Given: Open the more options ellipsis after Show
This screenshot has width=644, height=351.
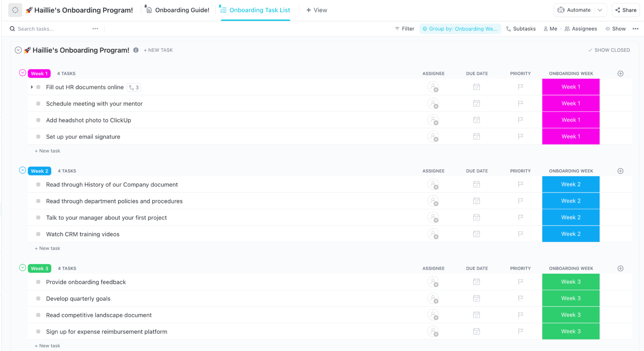Looking at the screenshot, I should [635, 29].
